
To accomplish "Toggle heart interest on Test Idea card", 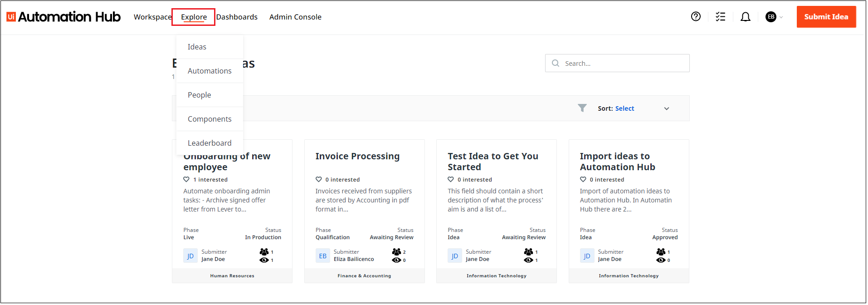I will pos(451,179).
